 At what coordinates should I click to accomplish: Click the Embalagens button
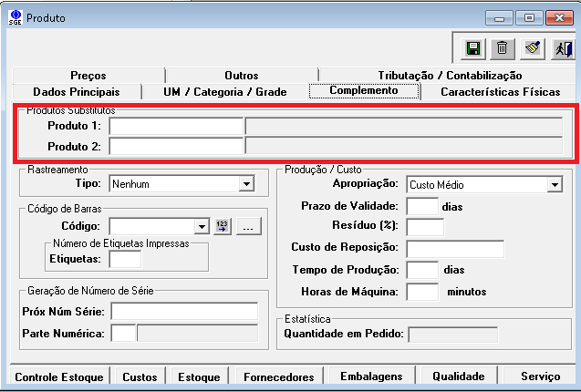pyautogui.click(x=370, y=376)
